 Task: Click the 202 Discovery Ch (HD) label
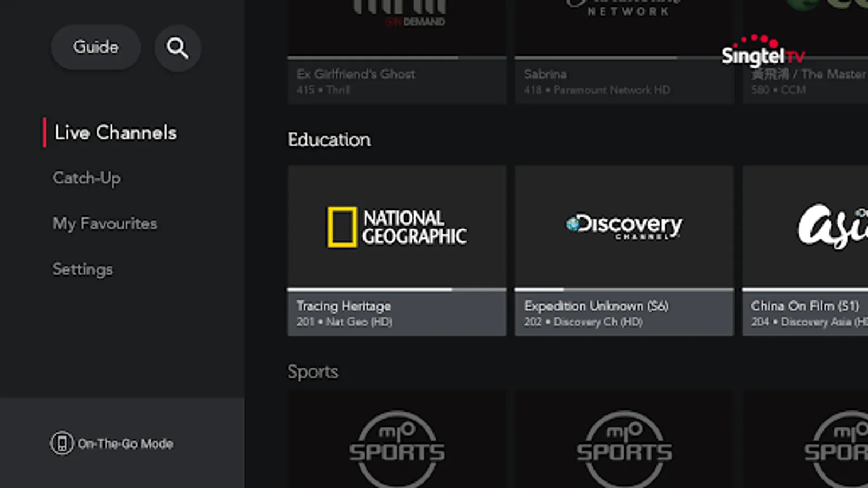click(583, 322)
